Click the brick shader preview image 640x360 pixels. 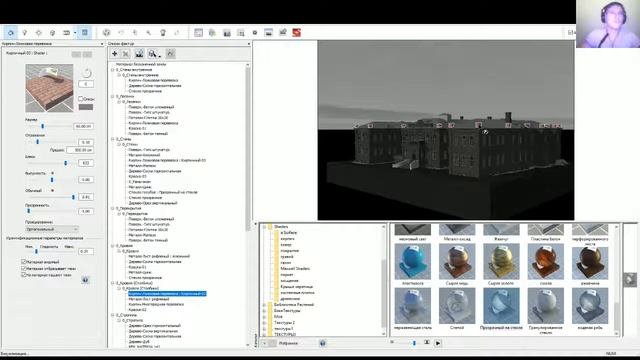point(49,88)
